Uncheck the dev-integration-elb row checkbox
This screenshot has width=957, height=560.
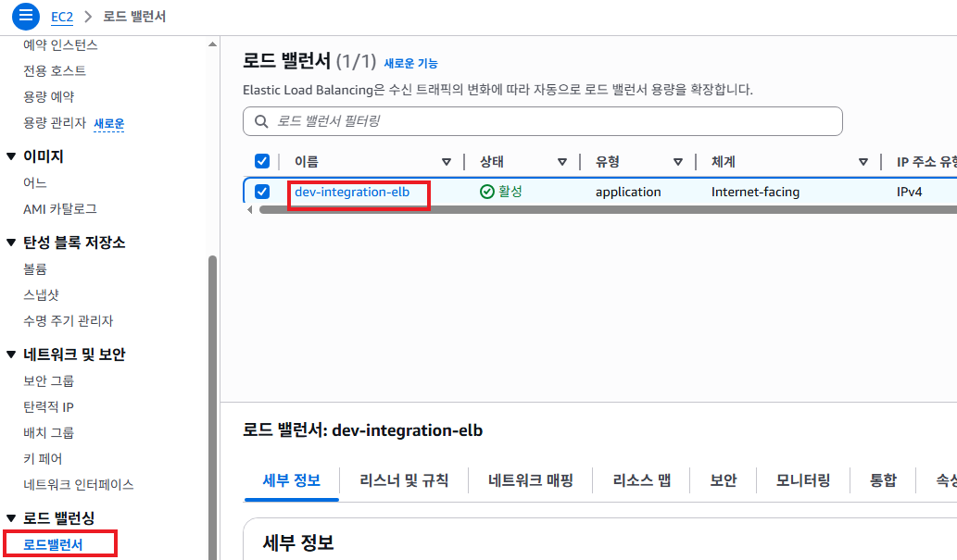click(262, 192)
